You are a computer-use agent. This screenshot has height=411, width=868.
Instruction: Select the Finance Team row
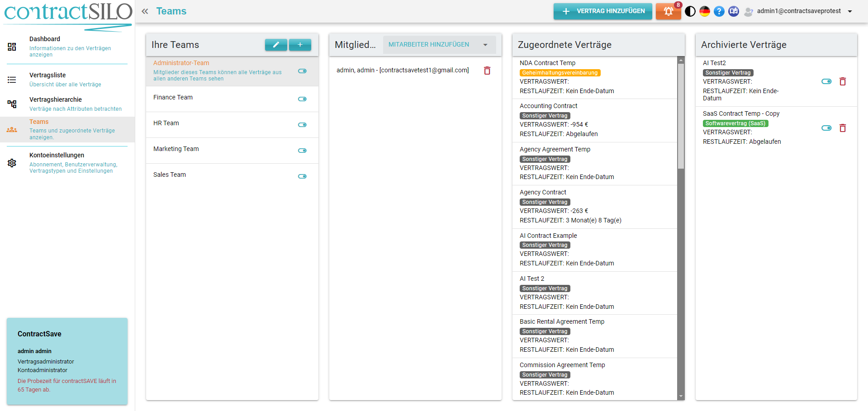tap(232, 99)
